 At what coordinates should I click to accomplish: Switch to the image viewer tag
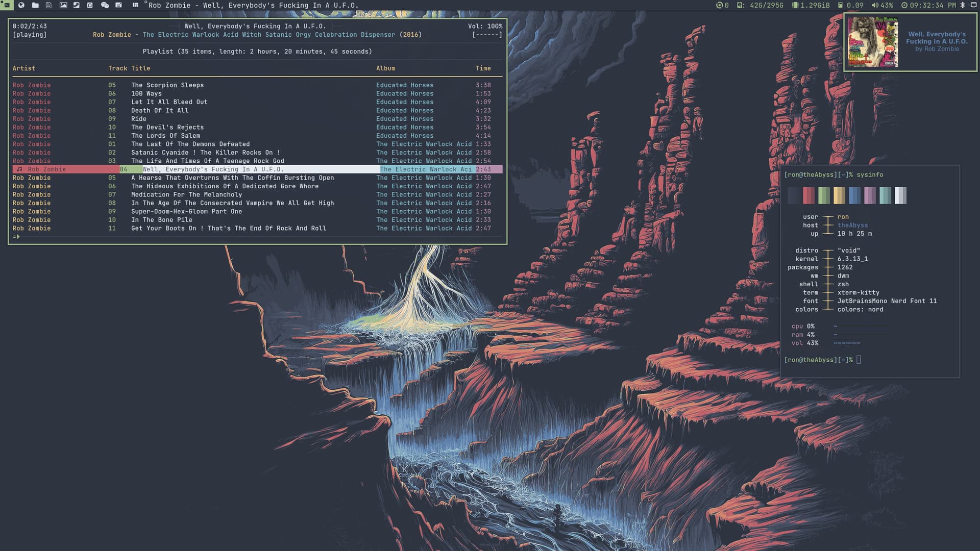63,5
